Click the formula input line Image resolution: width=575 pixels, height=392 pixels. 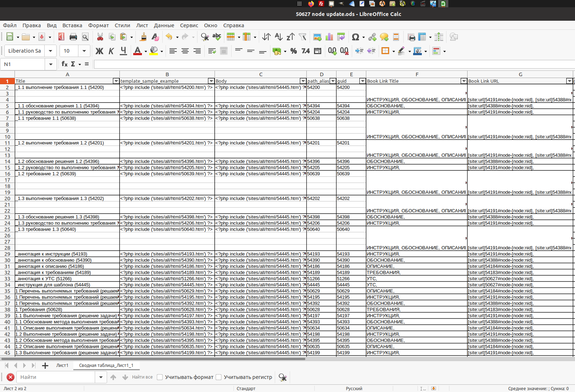coord(334,64)
